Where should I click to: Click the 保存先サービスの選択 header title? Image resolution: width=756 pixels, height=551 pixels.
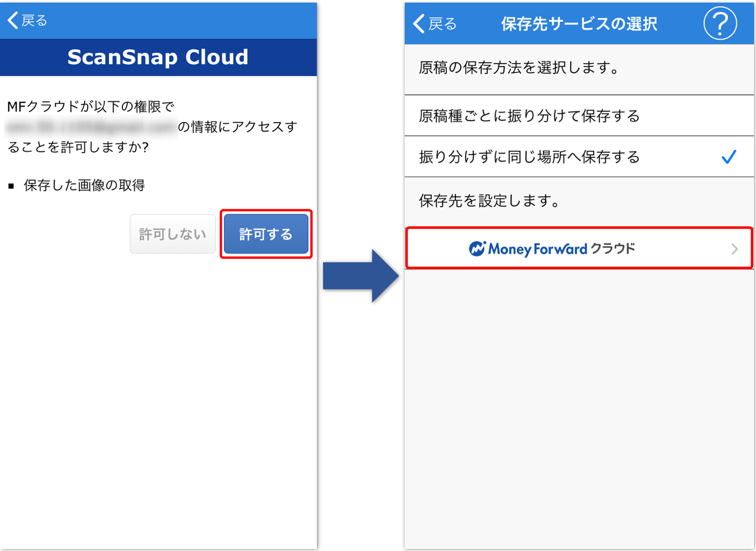pos(579,24)
